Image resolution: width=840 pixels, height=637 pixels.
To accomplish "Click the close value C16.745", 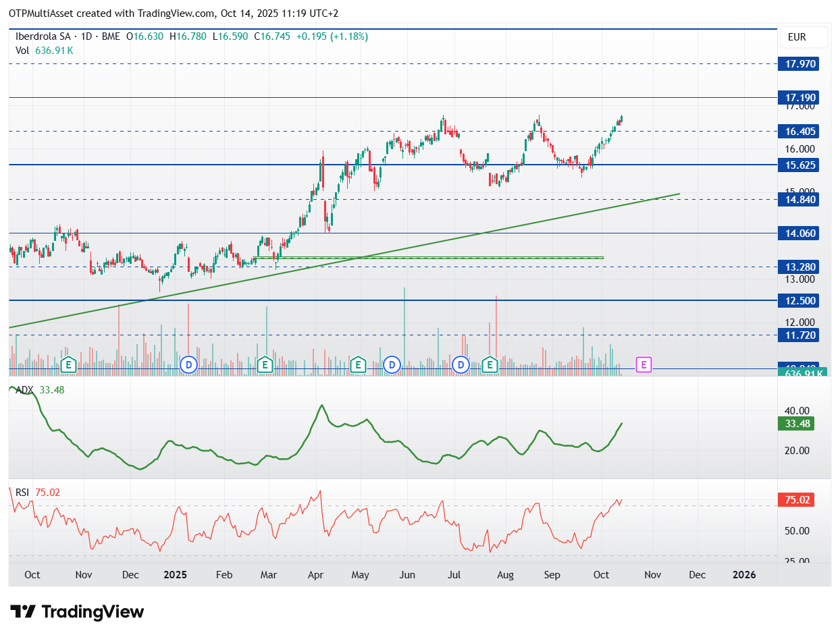I will pos(272,37).
